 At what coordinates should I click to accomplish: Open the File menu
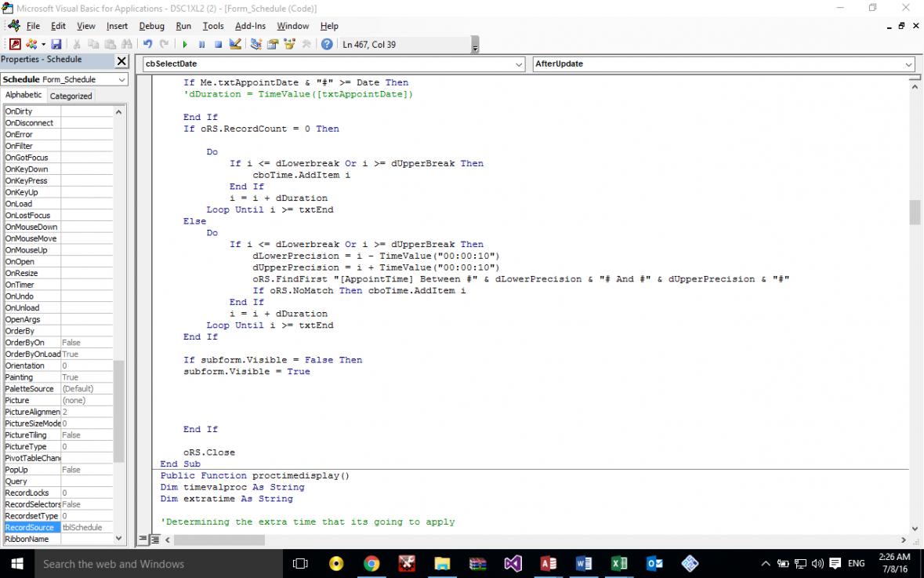coord(33,26)
